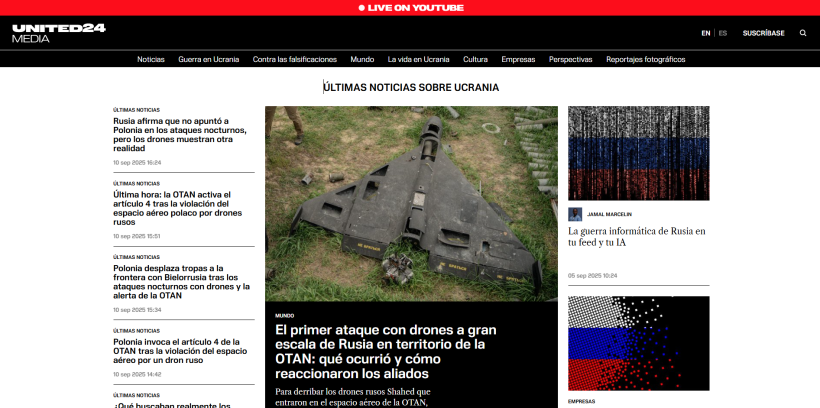Select the ES language option
Viewport: 820px width, 408px height.
pos(722,33)
